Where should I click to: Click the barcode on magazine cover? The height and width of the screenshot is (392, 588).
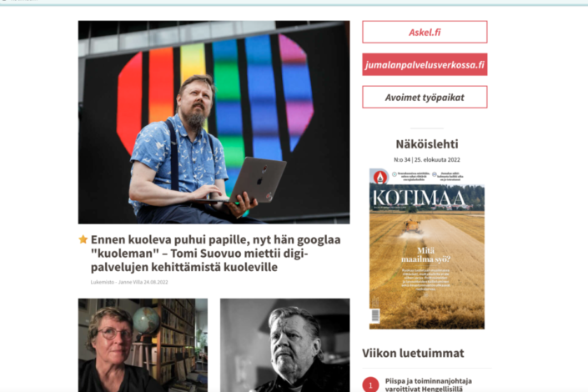[x=375, y=315]
